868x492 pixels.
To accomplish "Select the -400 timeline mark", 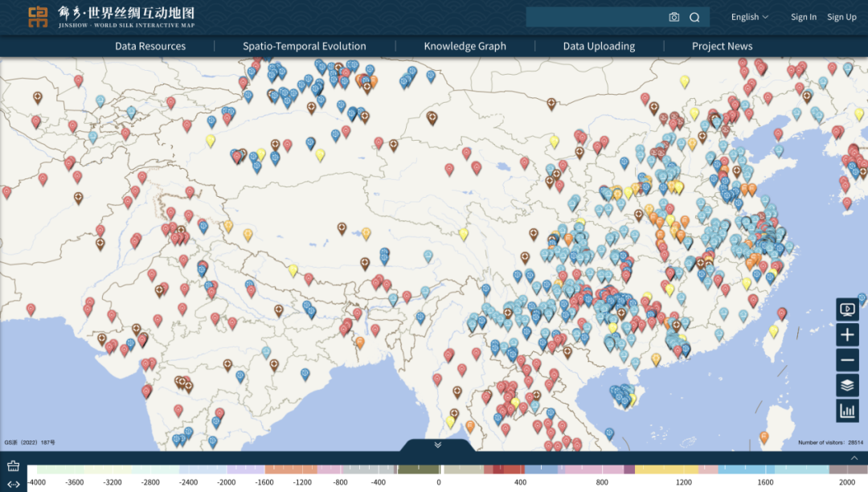I will pyautogui.click(x=378, y=482).
